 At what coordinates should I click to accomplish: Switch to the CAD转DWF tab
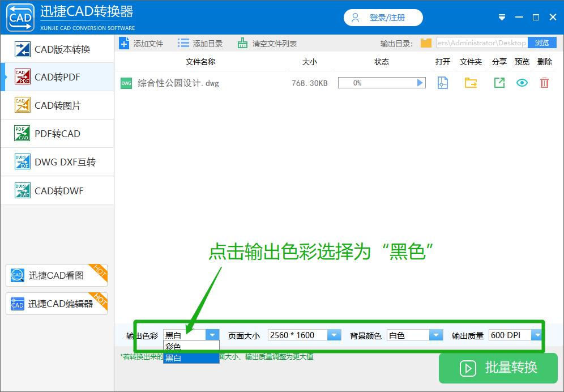[x=57, y=190]
